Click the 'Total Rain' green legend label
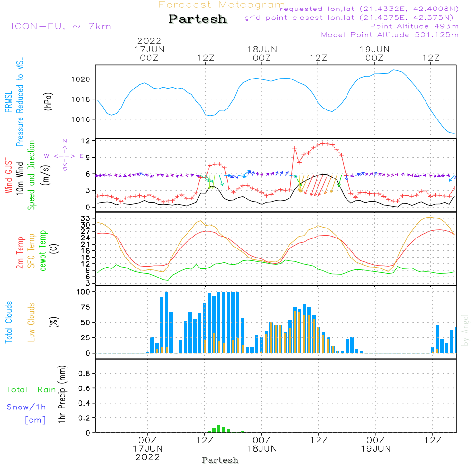Image resolution: width=476 pixels, height=476 pixels. pos(31,389)
